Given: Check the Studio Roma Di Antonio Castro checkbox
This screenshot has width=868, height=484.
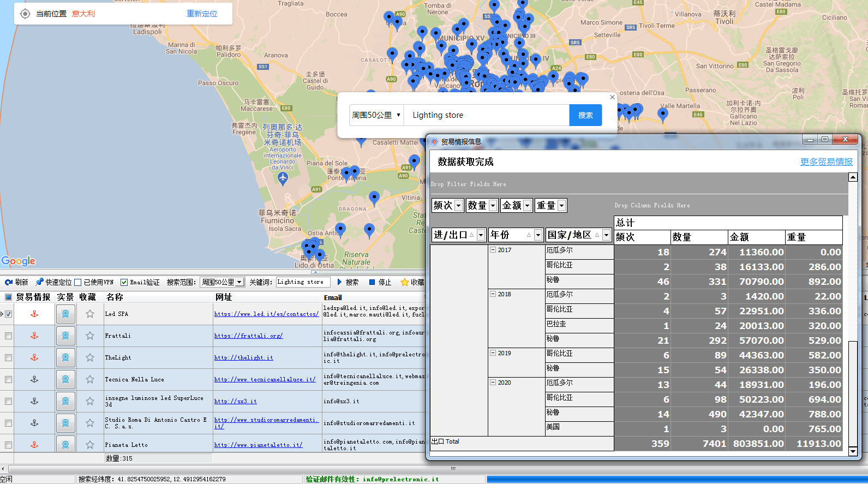Looking at the screenshot, I should (8, 423).
